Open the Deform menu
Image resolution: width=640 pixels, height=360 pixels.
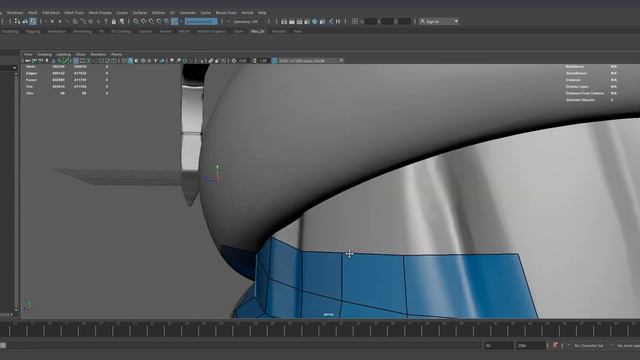158,13
